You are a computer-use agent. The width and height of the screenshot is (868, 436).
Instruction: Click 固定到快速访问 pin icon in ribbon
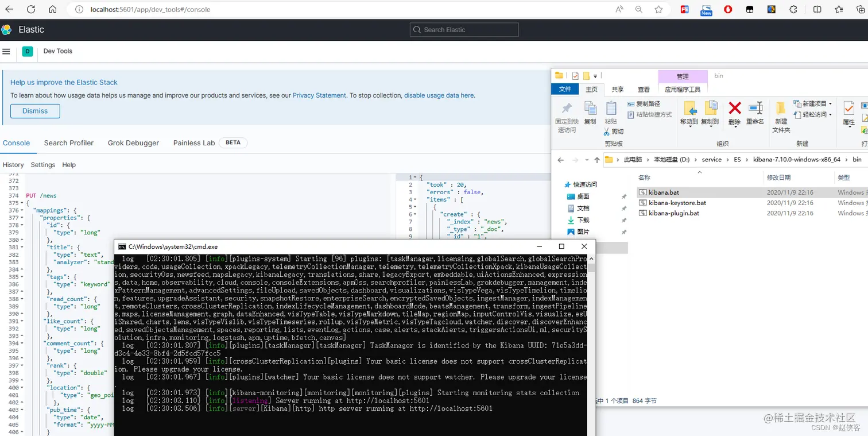tap(567, 108)
